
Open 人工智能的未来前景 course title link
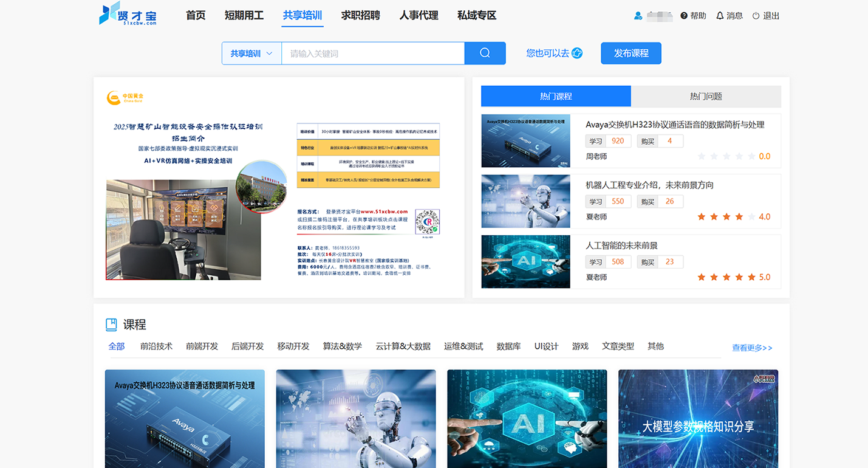[621, 246]
